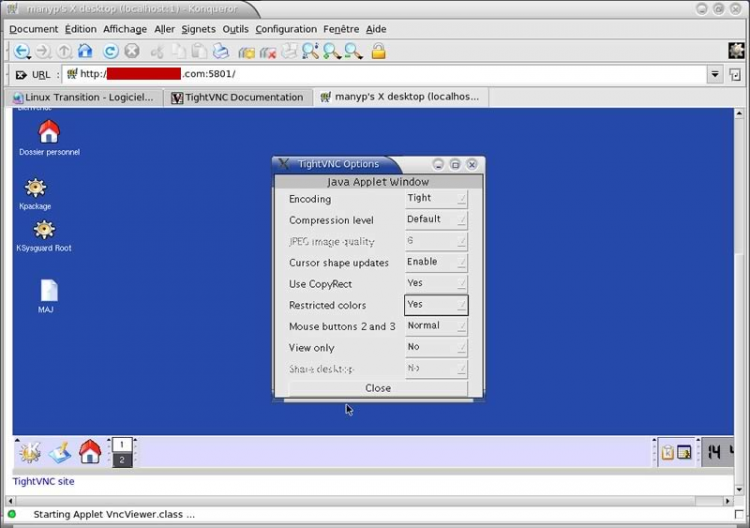The width and height of the screenshot is (750, 528).
Task: Click the Copy toolbar icon
Action: [x=178, y=51]
